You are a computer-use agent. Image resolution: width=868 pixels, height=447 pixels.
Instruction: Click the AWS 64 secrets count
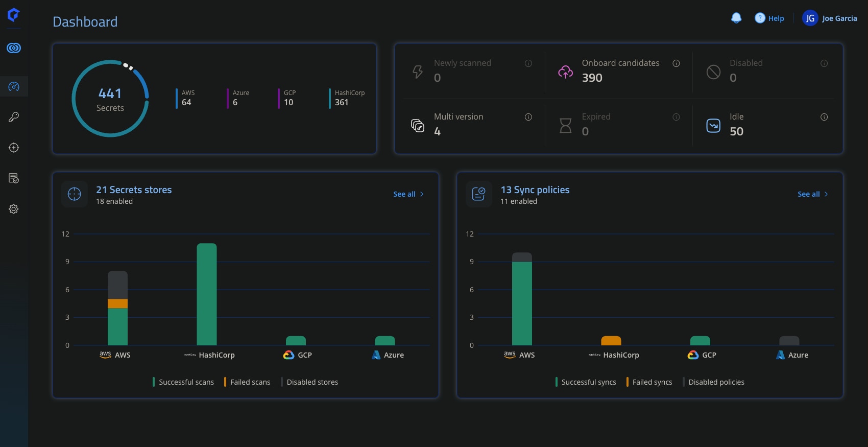coord(186,98)
